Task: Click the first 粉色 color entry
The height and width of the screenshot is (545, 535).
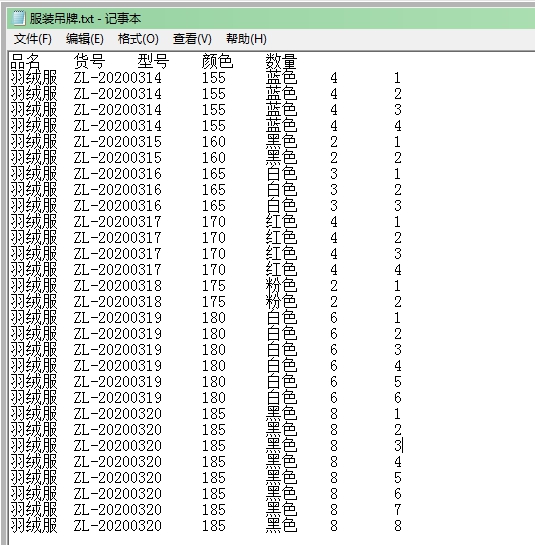Action: coord(281,286)
